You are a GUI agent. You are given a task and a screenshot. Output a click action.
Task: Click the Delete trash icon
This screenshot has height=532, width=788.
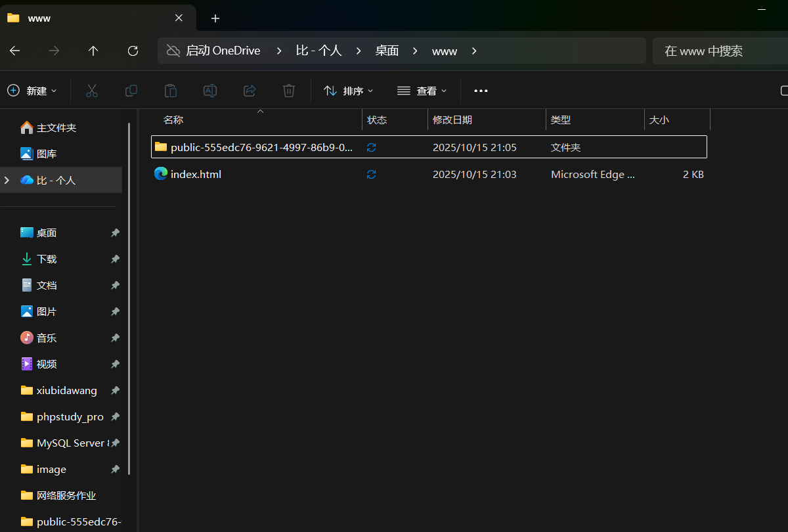289,91
